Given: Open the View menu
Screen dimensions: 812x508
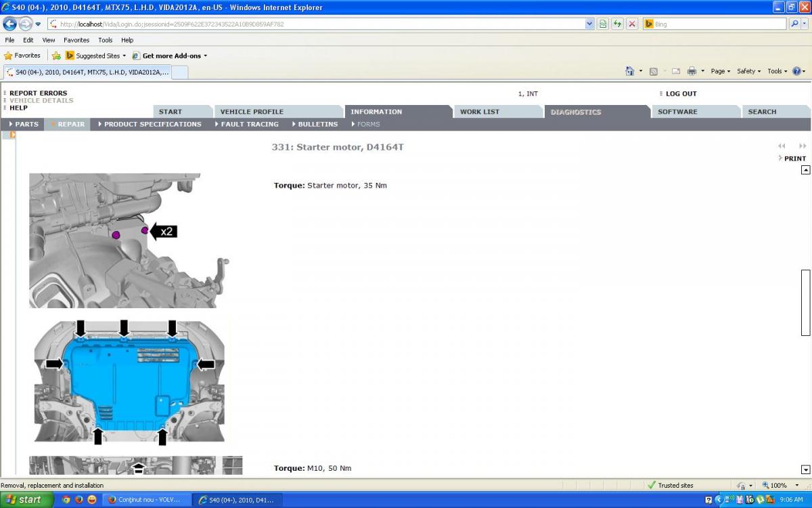Looking at the screenshot, I should point(49,40).
